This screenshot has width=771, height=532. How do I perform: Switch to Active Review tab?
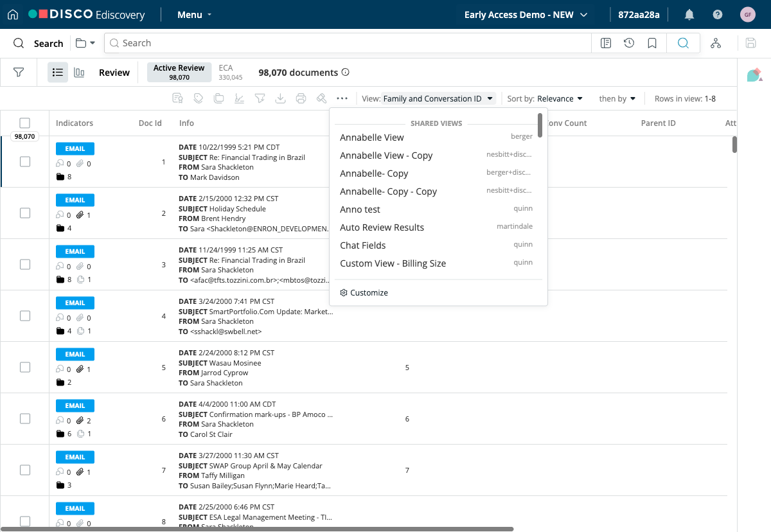tap(179, 73)
